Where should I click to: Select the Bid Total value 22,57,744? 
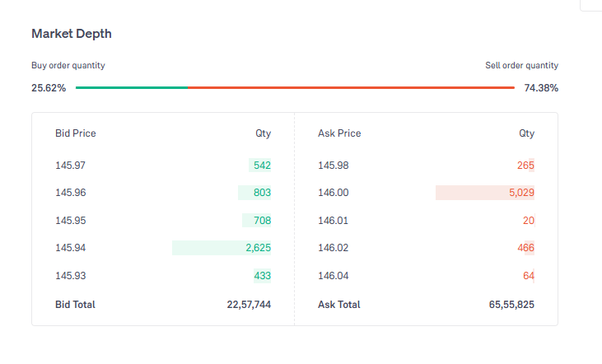(x=249, y=305)
